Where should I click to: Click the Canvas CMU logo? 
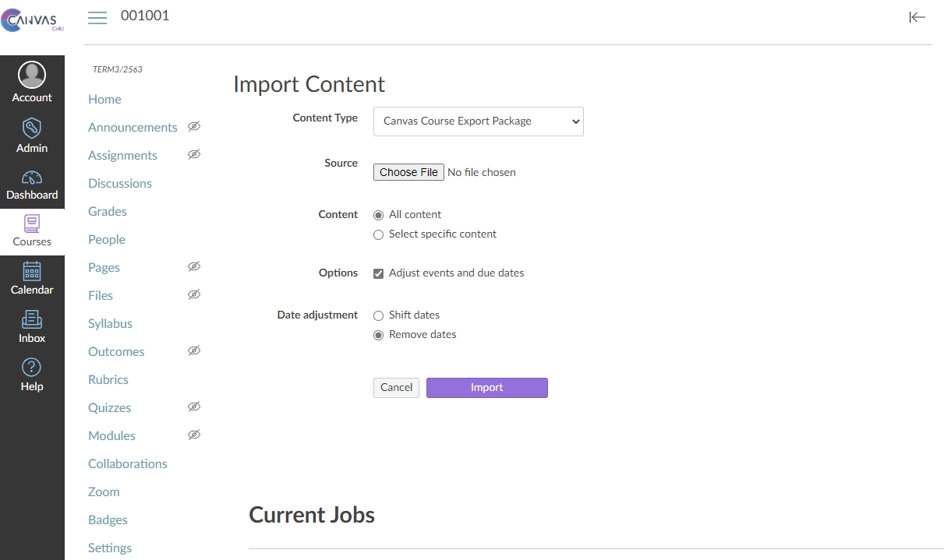pyautogui.click(x=32, y=21)
